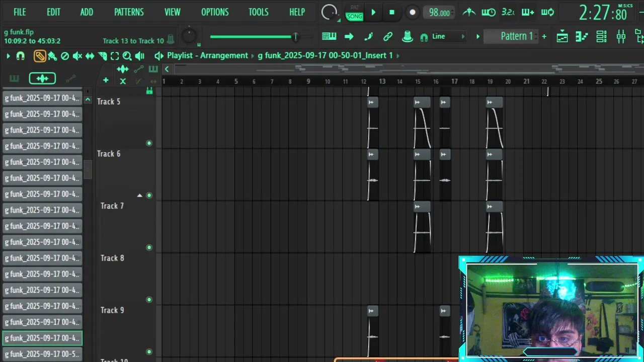Toggle the metronome icon
The image size is (644, 362).
(469, 12)
